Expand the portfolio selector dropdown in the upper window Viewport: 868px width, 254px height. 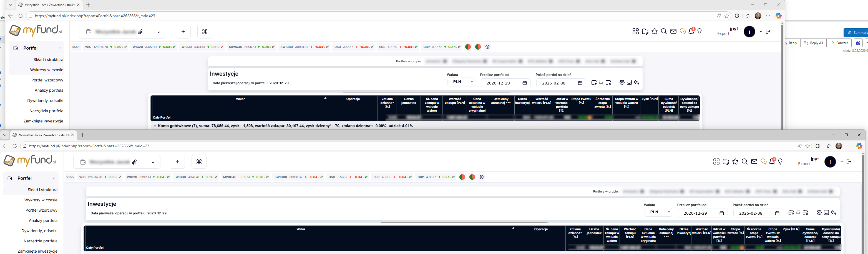[159, 32]
